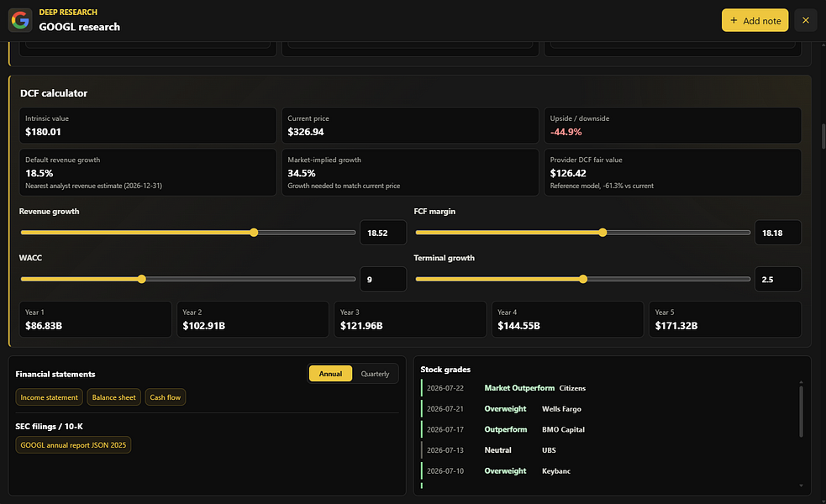Image resolution: width=826 pixels, height=504 pixels.
Task: Adjust the Terminal growth slider handle
Action: [582, 279]
